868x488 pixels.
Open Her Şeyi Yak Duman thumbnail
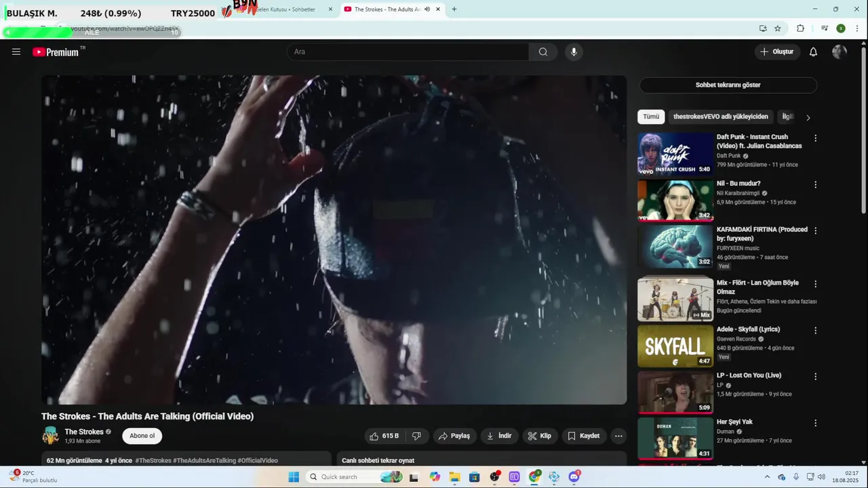click(x=675, y=439)
